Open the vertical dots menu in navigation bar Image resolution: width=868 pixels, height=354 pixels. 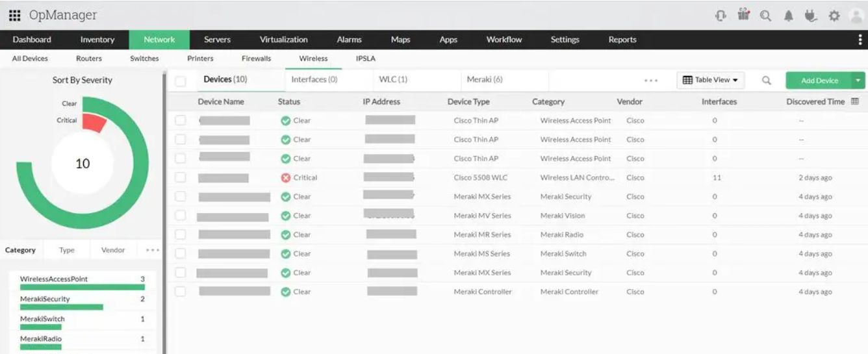click(860, 40)
